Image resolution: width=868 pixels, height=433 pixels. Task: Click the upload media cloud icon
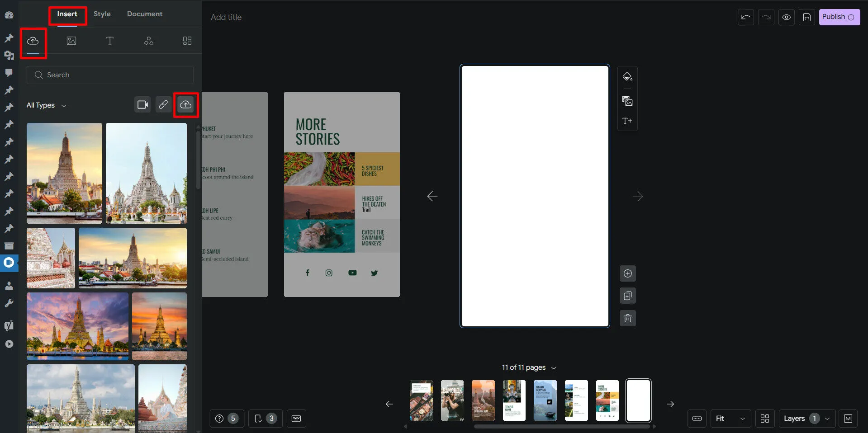pos(185,105)
